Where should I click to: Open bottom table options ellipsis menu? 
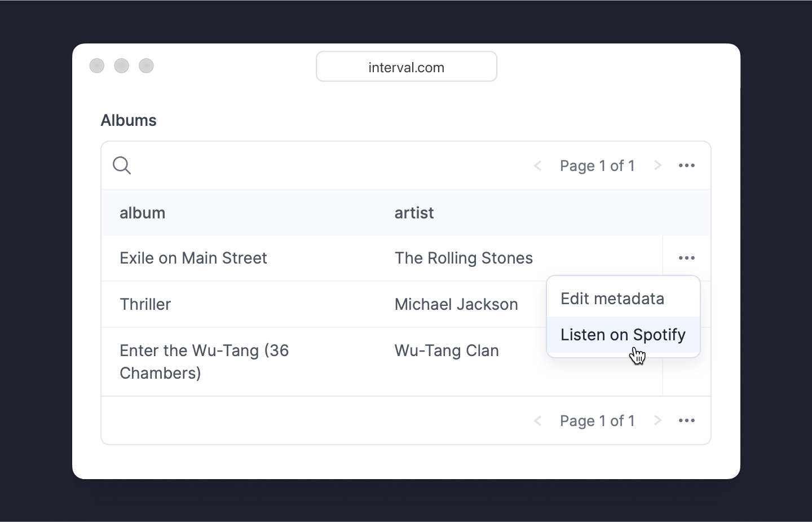686,420
